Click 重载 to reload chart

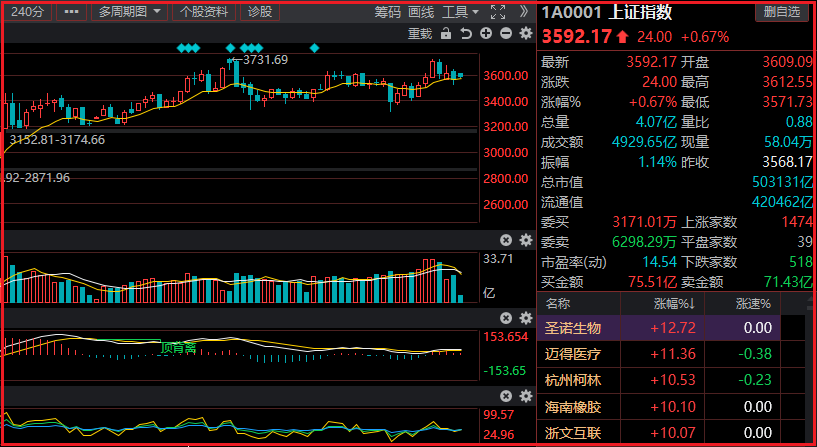tap(420, 34)
